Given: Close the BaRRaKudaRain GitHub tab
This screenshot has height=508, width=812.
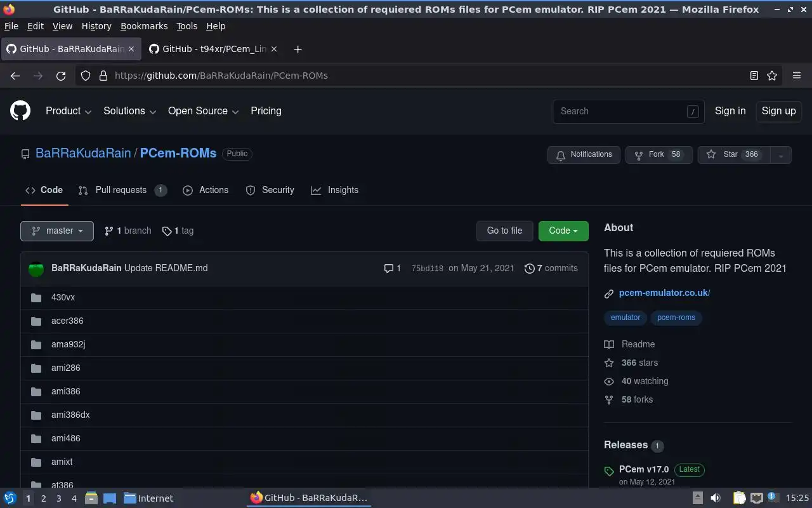Looking at the screenshot, I should [x=131, y=49].
